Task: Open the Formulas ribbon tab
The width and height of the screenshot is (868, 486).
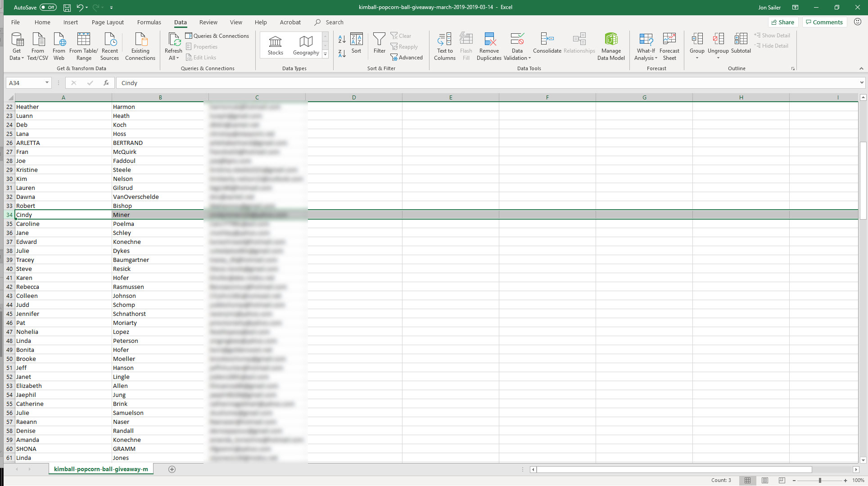Action: [149, 22]
